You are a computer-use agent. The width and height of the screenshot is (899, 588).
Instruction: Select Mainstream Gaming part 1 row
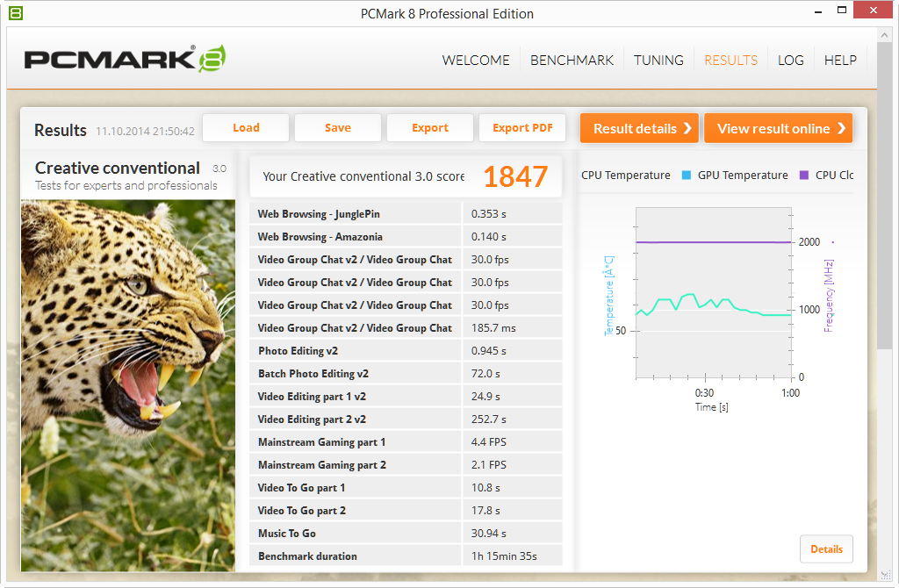pos(406,441)
